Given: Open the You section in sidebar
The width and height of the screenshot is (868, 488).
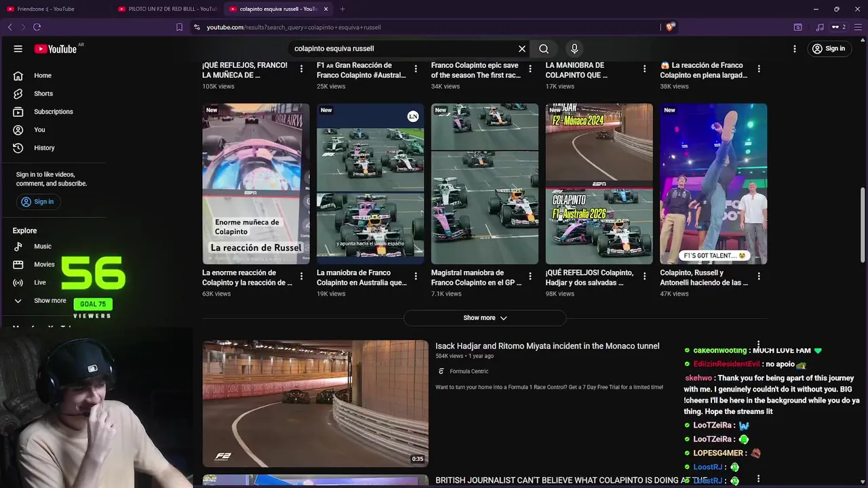Looking at the screenshot, I should tap(39, 129).
